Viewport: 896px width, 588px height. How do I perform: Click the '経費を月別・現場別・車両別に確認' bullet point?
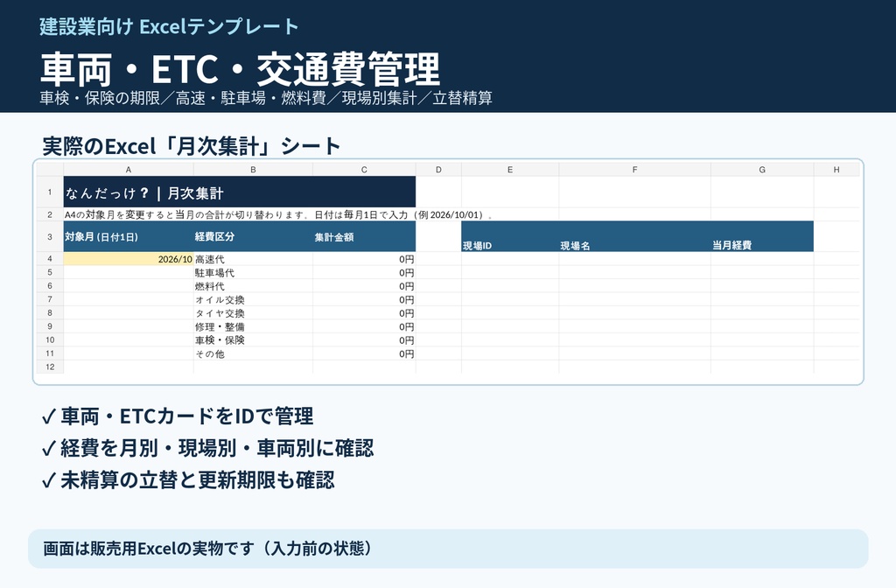[208, 448]
